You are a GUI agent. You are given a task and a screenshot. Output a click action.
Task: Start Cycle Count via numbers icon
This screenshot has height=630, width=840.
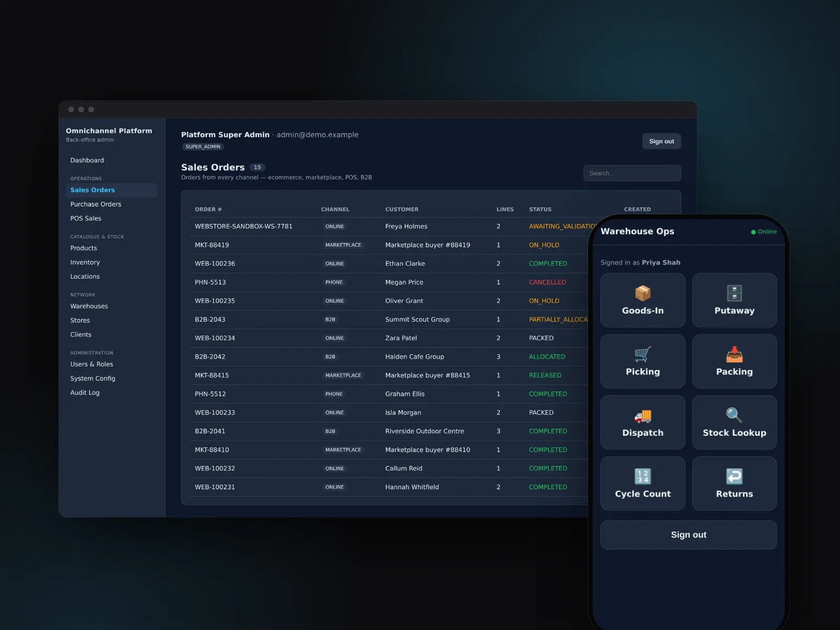coord(643,476)
